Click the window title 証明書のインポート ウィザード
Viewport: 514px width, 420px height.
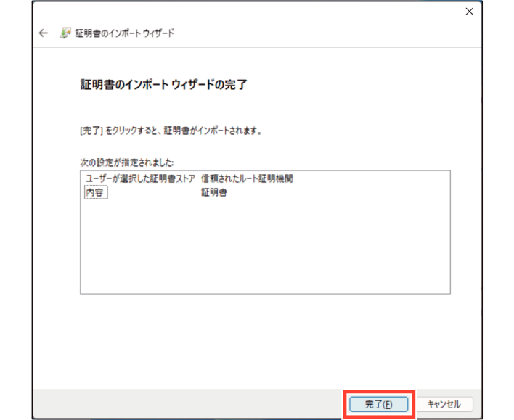click(x=125, y=33)
